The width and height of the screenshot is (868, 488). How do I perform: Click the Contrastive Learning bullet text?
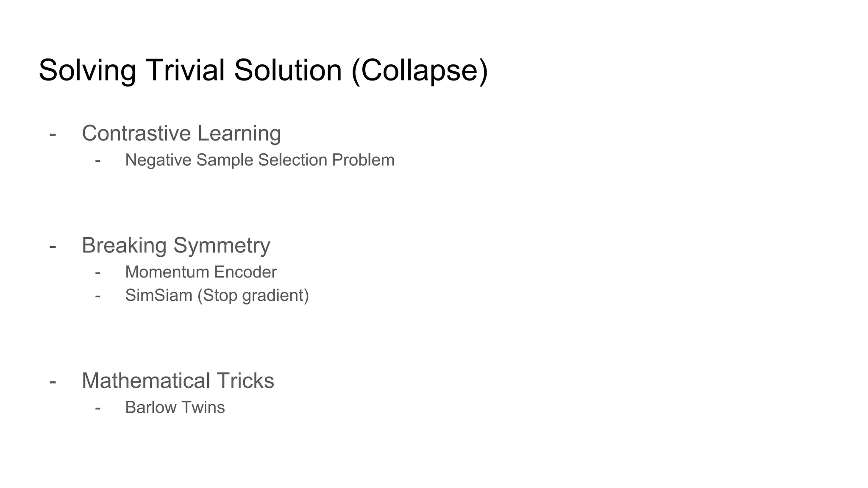[181, 133]
